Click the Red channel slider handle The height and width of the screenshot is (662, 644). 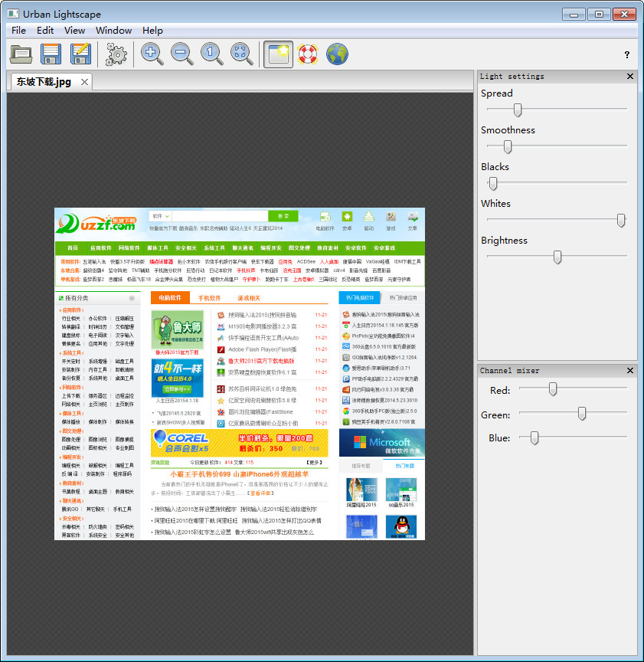pyautogui.click(x=552, y=388)
